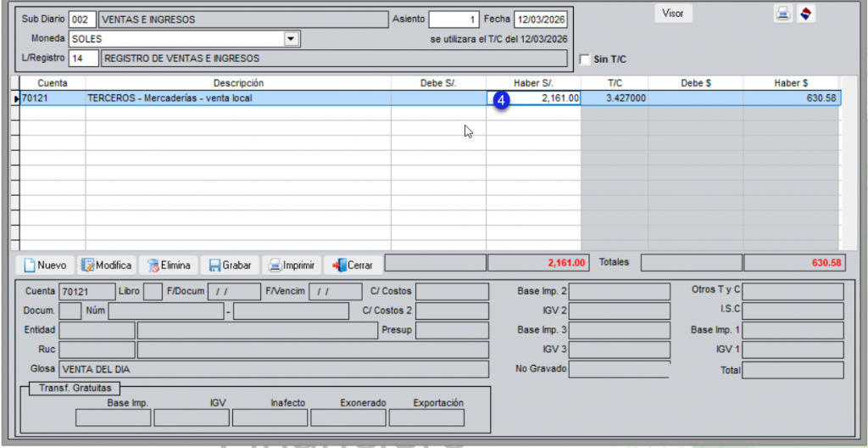Click the Totales Haber $ 630.58 box
This screenshot has width=868, height=448.
(x=794, y=263)
